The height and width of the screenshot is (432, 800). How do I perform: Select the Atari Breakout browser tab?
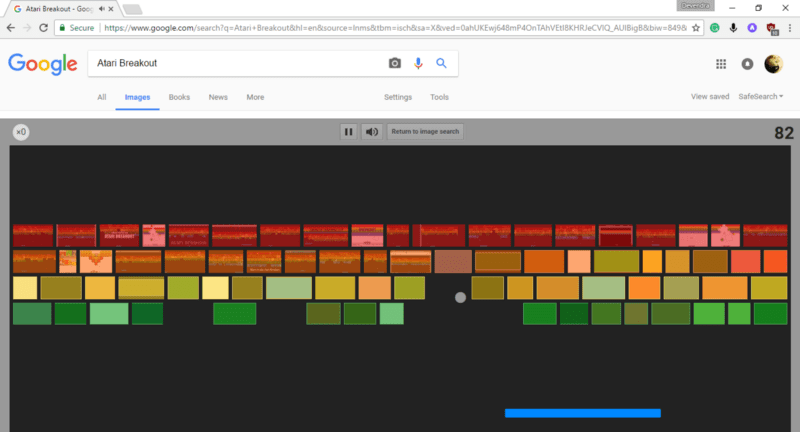click(x=61, y=9)
